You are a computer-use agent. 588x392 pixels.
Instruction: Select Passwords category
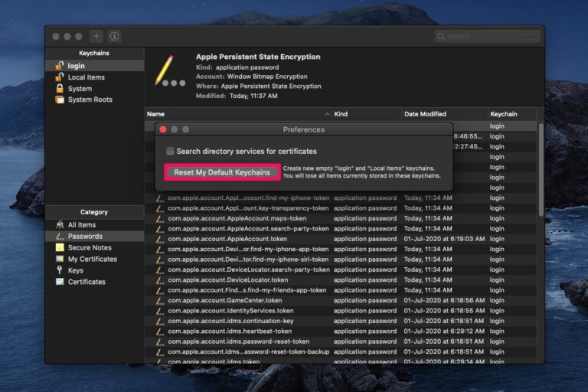[x=85, y=237]
